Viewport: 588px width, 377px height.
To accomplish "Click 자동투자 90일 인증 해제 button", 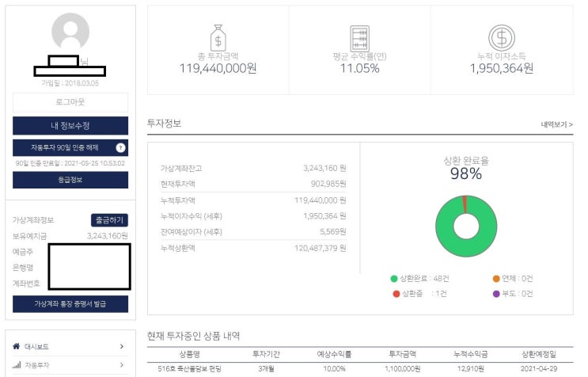I will [70, 148].
